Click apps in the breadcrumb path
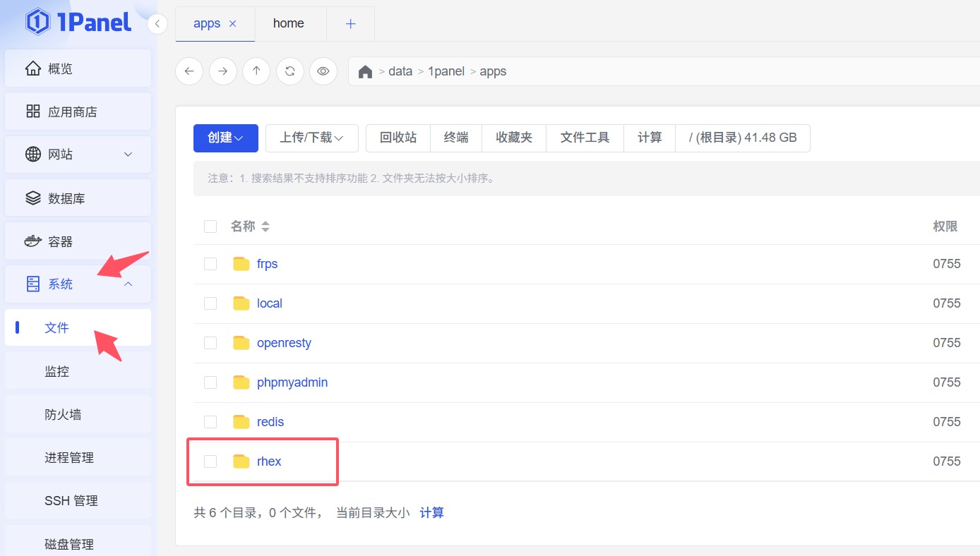 493,72
